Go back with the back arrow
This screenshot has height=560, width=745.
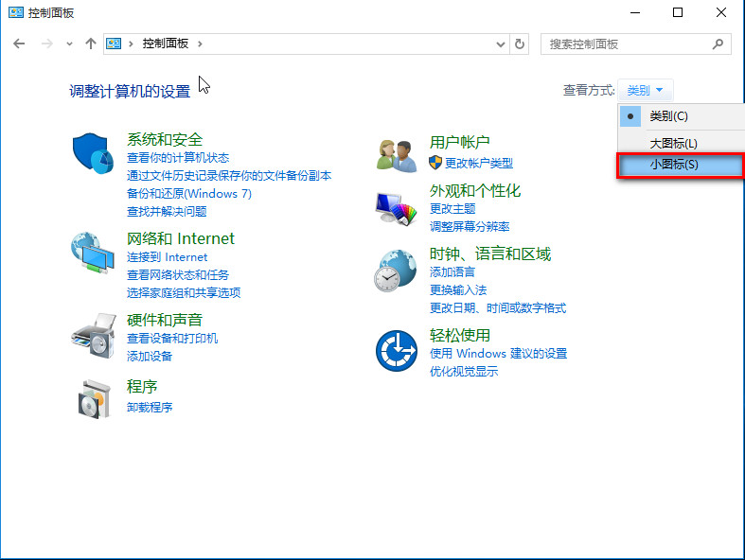coord(19,44)
